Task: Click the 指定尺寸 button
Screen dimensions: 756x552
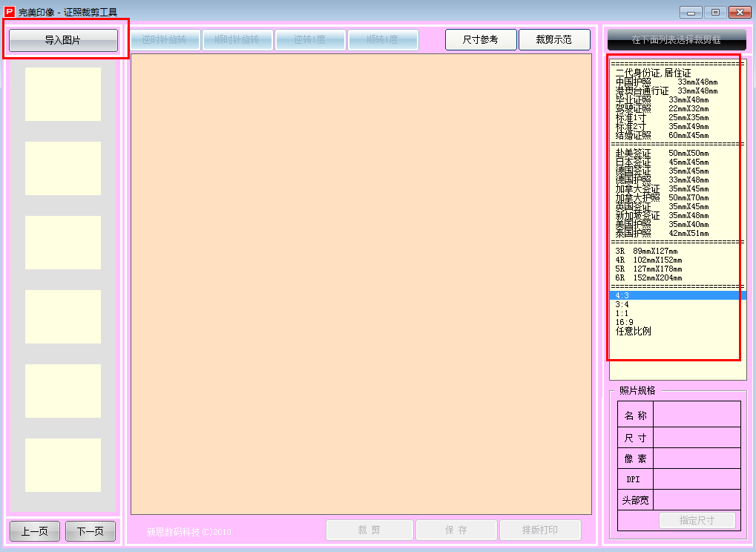Action: click(x=697, y=520)
